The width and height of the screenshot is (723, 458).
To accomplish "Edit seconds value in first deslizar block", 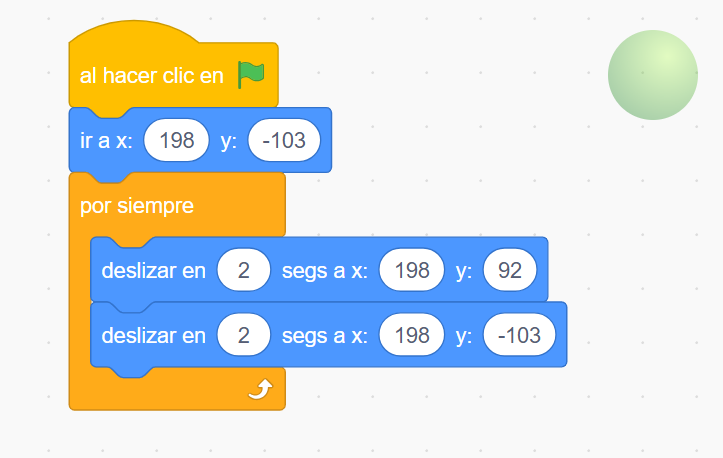I will pos(244,270).
